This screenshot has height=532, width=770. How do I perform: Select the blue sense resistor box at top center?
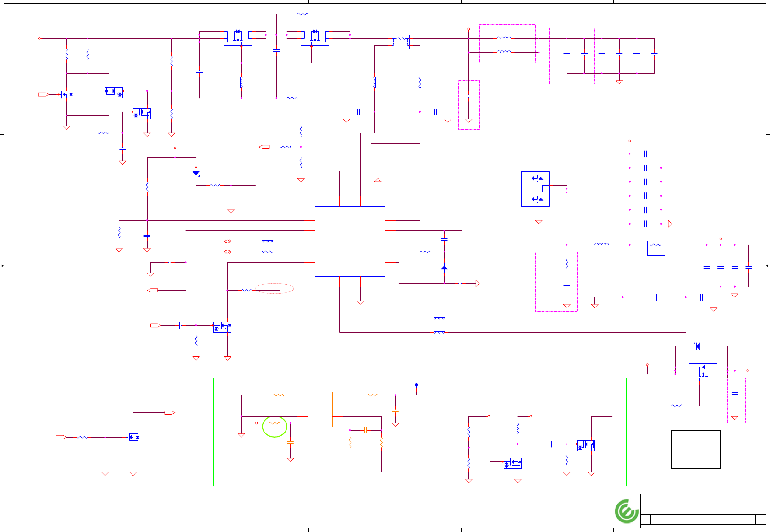pos(401,42)
